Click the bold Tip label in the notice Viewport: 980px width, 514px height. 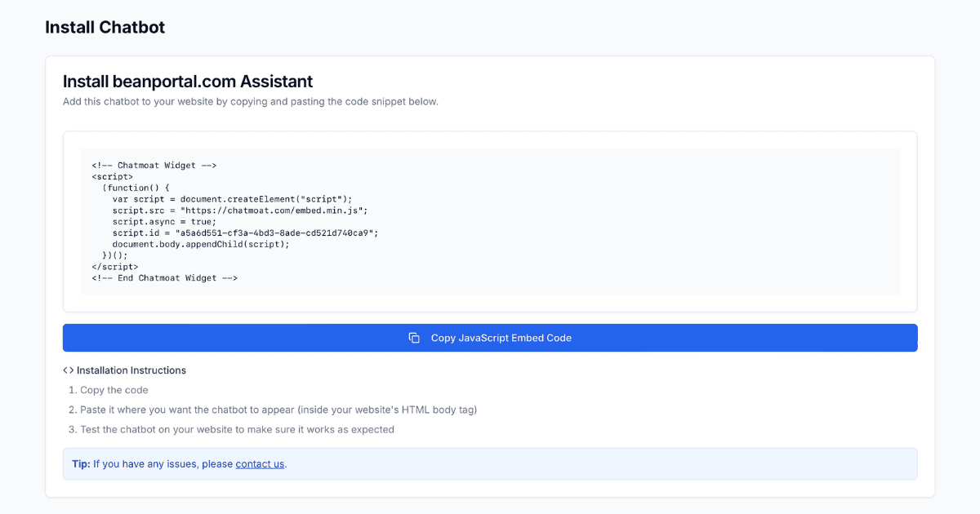[x=81, y=464]
